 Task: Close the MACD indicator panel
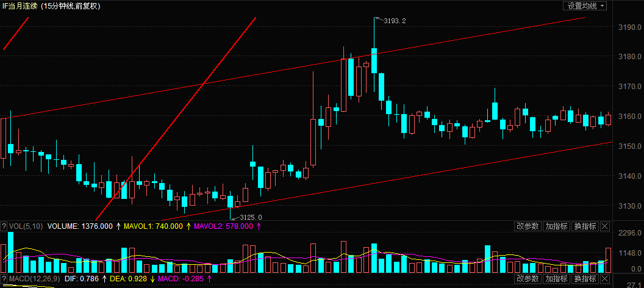(605, 279)
